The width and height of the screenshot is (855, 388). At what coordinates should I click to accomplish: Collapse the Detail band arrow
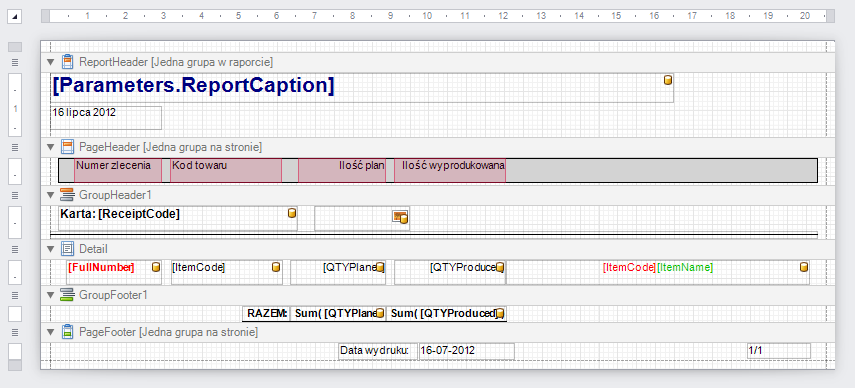tap(51, 249)
